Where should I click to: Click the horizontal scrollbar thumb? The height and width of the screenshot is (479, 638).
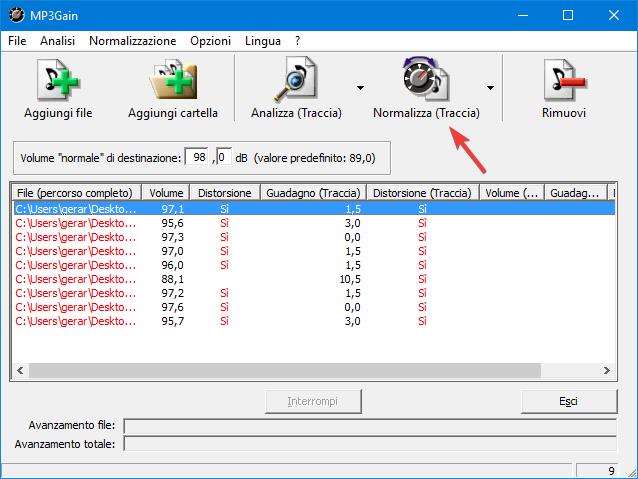pyautogui.click(x=285, y=370)
